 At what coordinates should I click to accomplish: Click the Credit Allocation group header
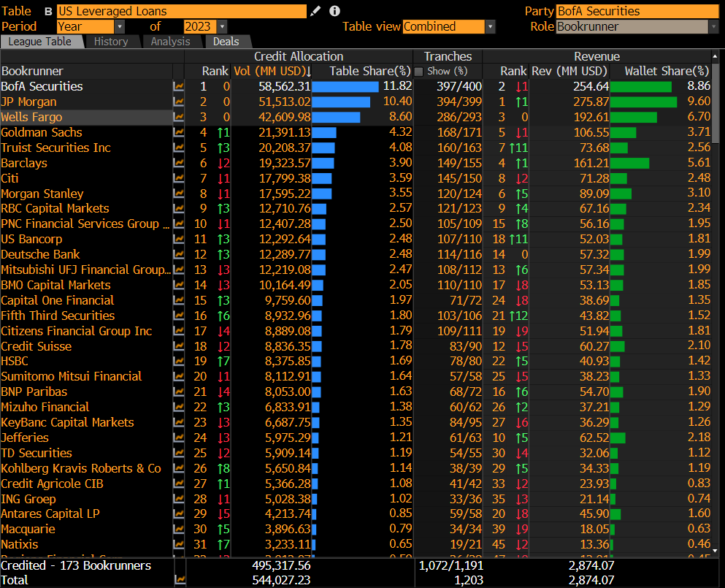(299, 56)
